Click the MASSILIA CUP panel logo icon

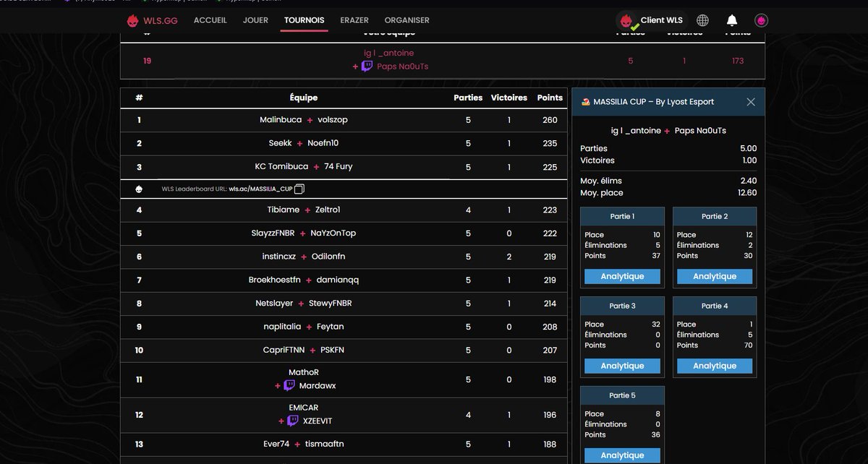[584, 102]
